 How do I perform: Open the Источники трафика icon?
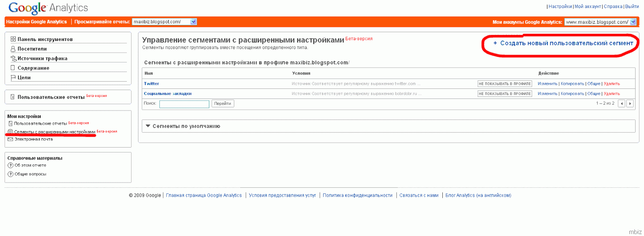pyautogui.click(x=13, y=58)
